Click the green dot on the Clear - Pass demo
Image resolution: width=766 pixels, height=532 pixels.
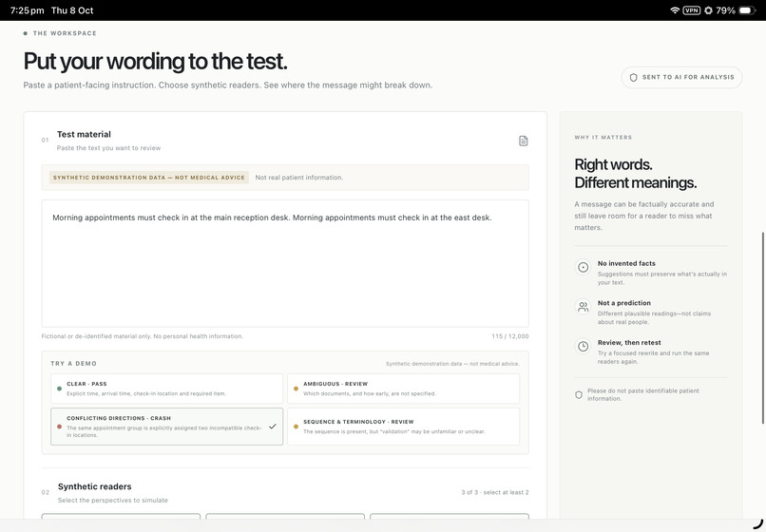[x=59, y=389]
